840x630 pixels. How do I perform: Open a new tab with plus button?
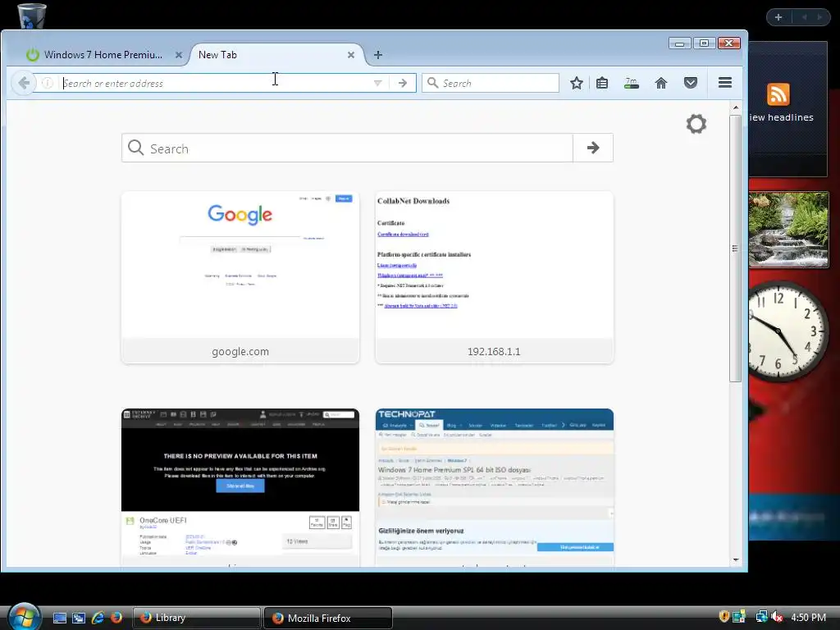click(377, 55)
